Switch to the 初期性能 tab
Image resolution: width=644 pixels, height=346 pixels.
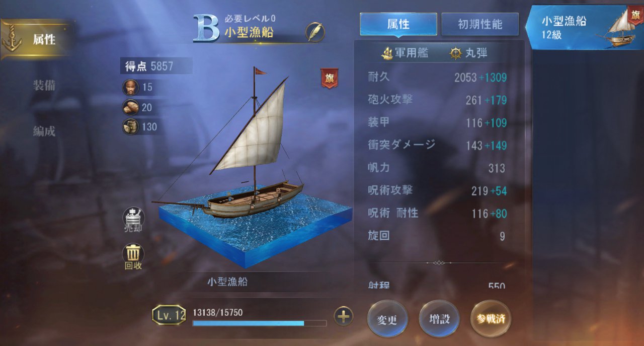[480, 24]
